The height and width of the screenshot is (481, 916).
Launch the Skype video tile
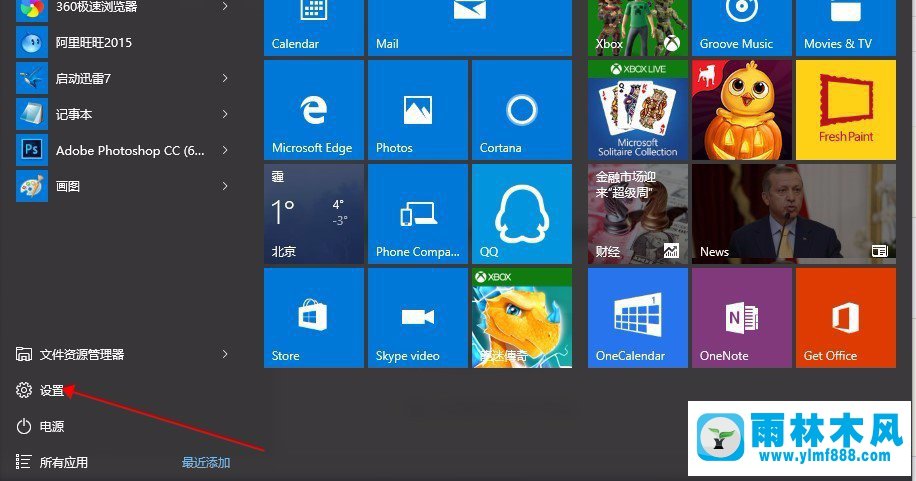click(x=418, y=318)
